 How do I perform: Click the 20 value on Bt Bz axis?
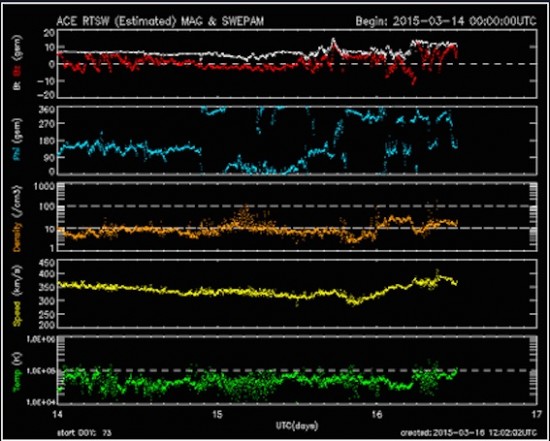pos(49,33)
